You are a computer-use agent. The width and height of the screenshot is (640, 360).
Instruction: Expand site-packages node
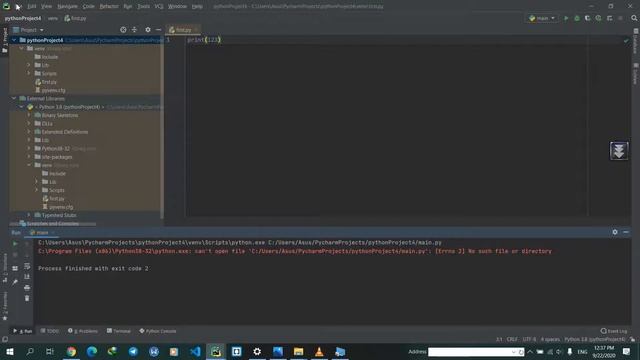[x=29, y=157]
